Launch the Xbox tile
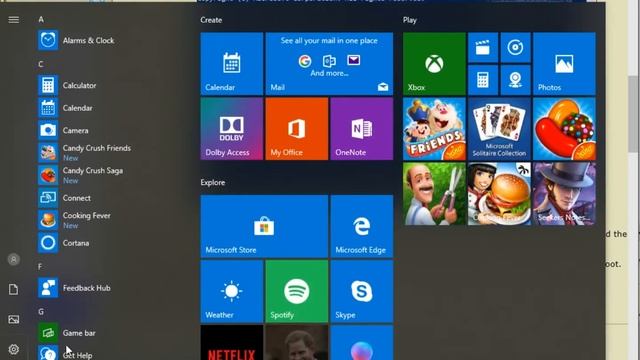 click(434, 64)
